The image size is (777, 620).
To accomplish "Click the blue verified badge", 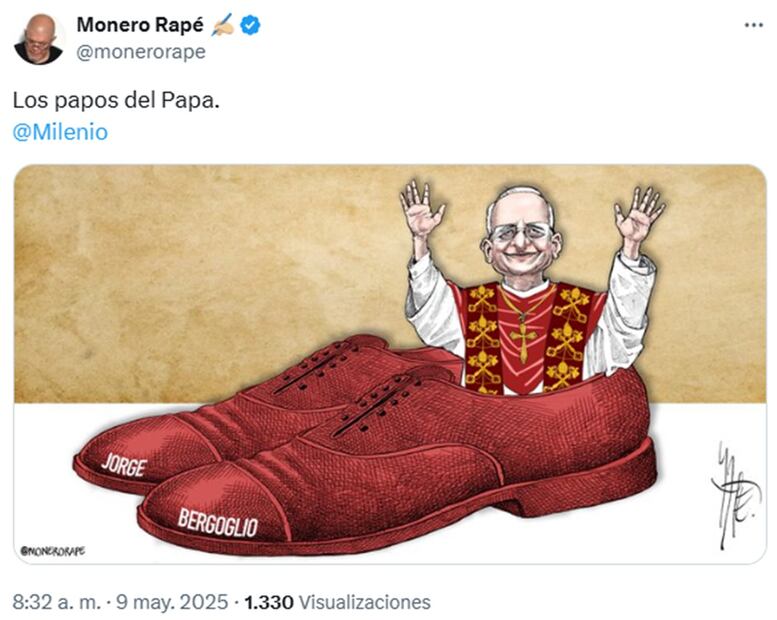I will click(250, 25).
